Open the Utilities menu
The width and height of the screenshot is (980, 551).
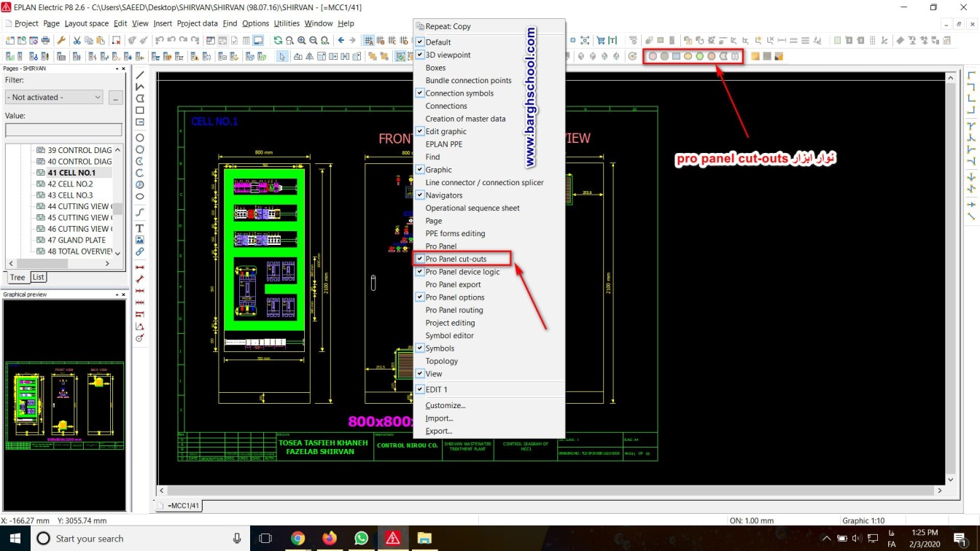(x=287, y=23)
